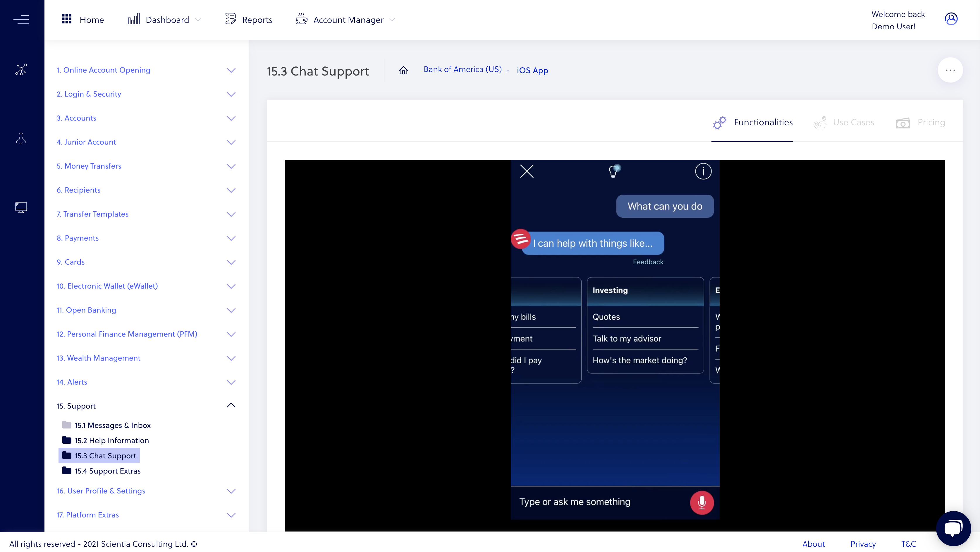Open the Pricing tab
This screenshot has width=980, height=552.
(931, 122)
